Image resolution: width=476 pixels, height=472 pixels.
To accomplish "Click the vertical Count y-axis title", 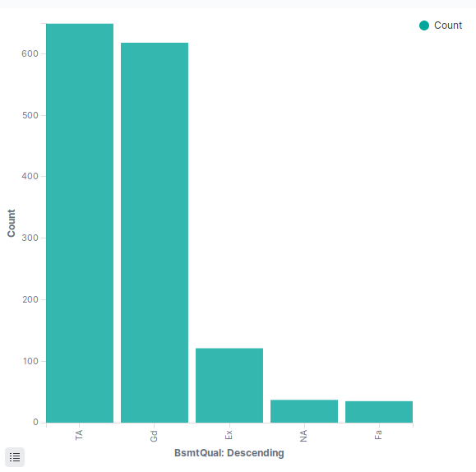I will coord(12,223).
